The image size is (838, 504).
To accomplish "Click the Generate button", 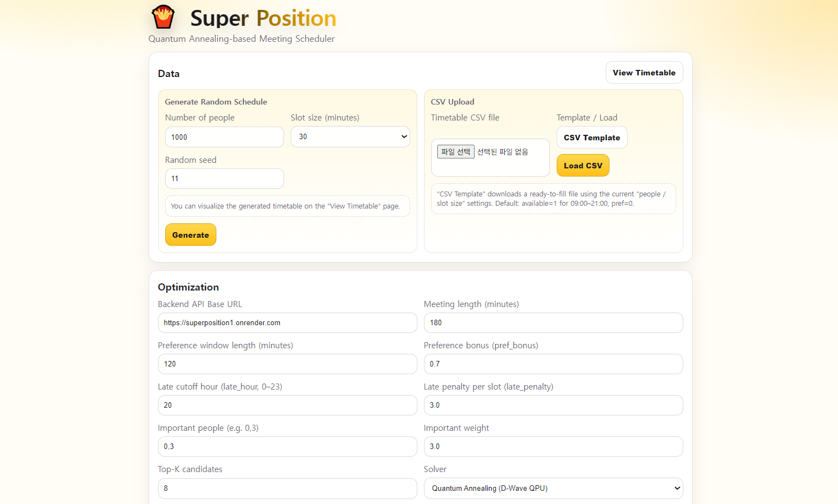I will (191, 234).
